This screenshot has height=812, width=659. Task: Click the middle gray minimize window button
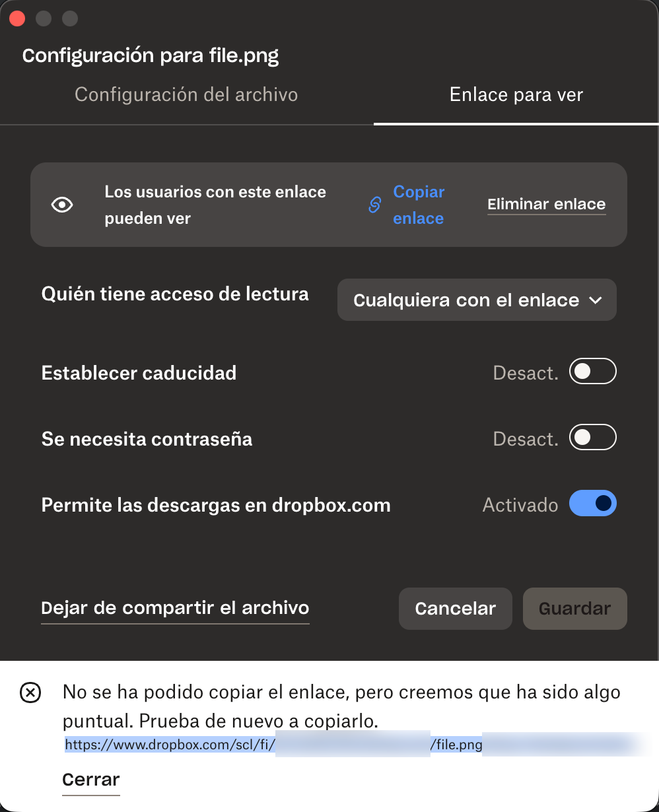44,18
